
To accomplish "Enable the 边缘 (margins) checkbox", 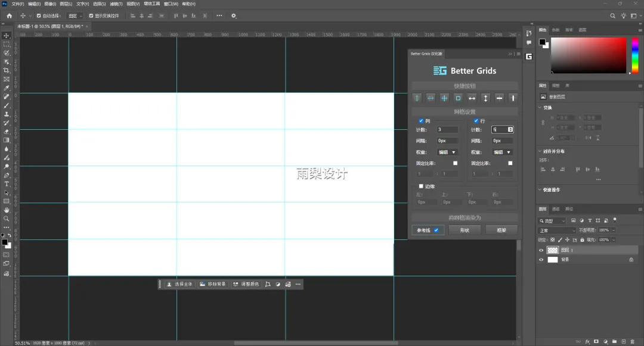I will coord(421,186).
